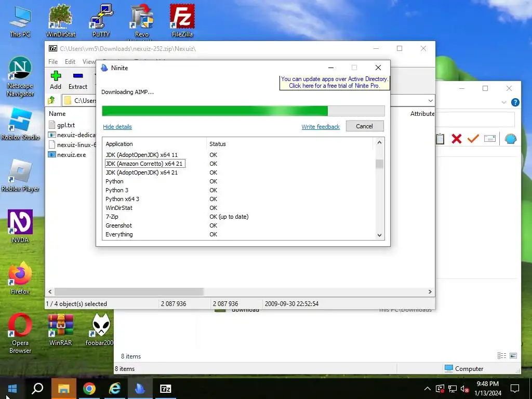The width and height of the screenshot is (532, 399).
Task: Switch Explorer to large icons view
Action: click(x=513, y=355)
